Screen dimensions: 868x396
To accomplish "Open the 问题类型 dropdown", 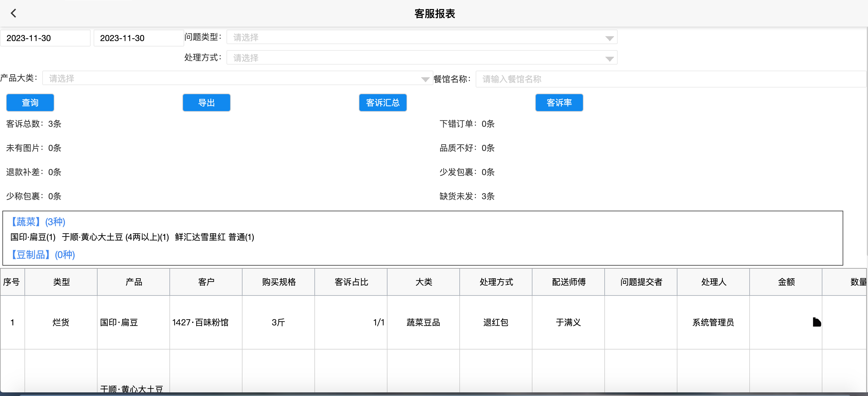I will click(422, 37).
